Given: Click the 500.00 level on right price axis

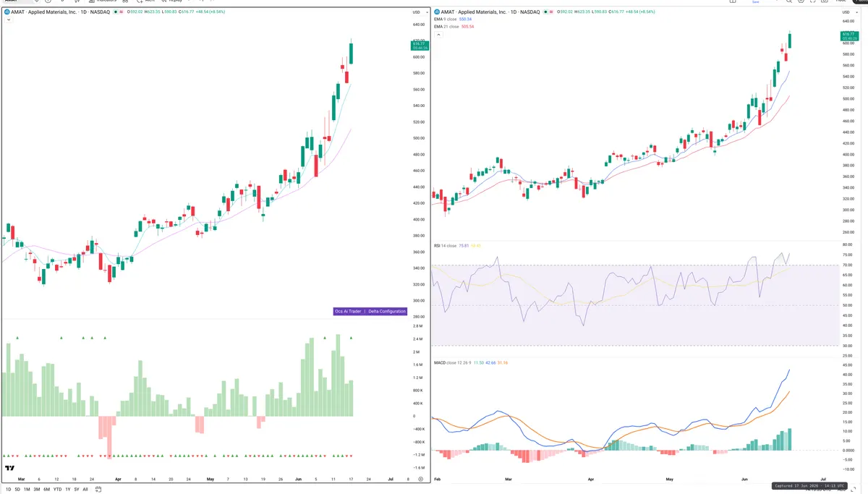Looking at the screenshot, I should [x=847, y=98].
